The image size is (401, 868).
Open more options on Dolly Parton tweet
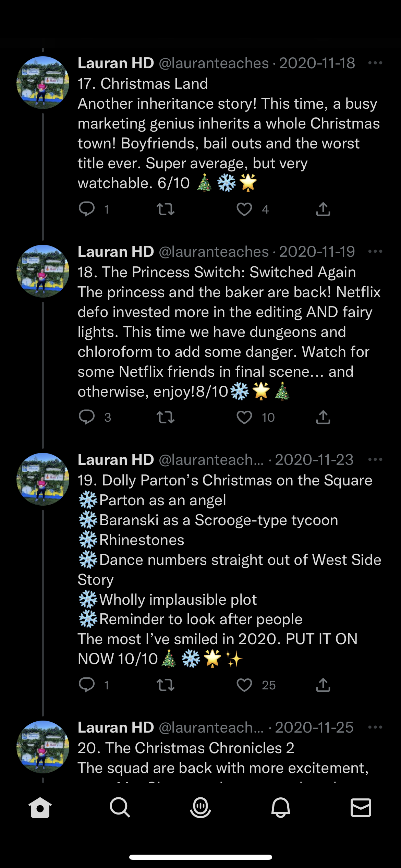point(375,460)
